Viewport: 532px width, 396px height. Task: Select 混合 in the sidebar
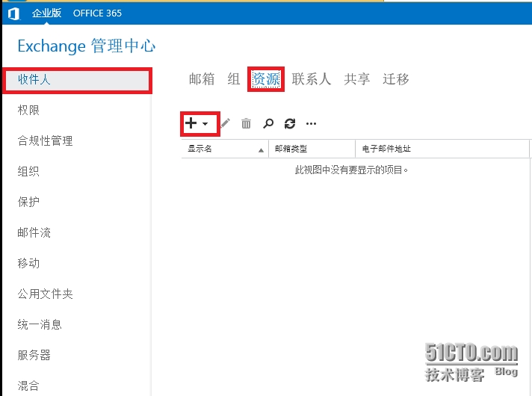tap(28, 386)
